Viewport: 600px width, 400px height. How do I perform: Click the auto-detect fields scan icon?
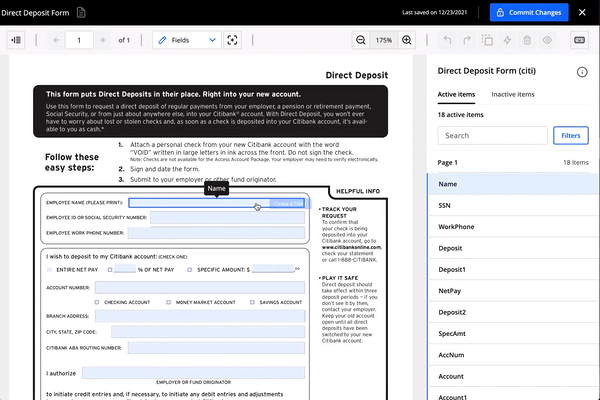coord(232,40)
